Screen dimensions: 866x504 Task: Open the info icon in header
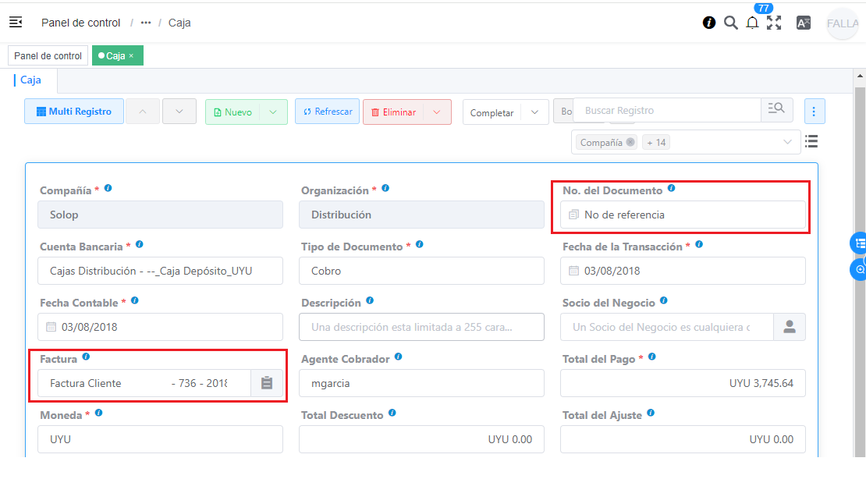[709, 23]
